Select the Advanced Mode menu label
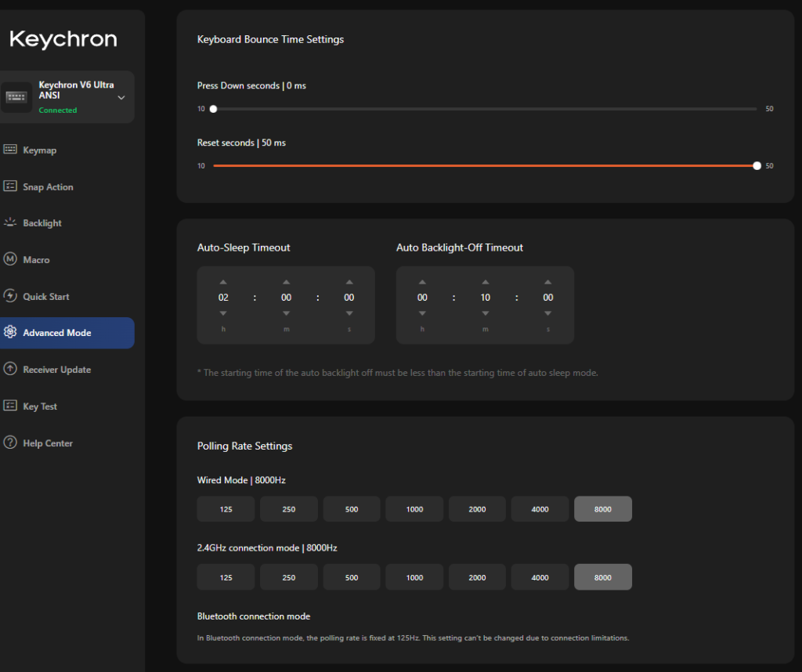 (57, 333)
